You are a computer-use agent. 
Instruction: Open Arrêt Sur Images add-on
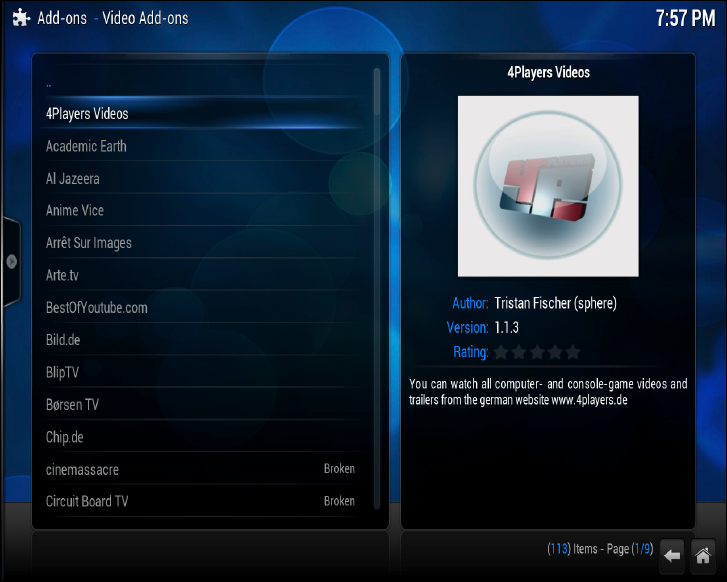coord(204,243)
